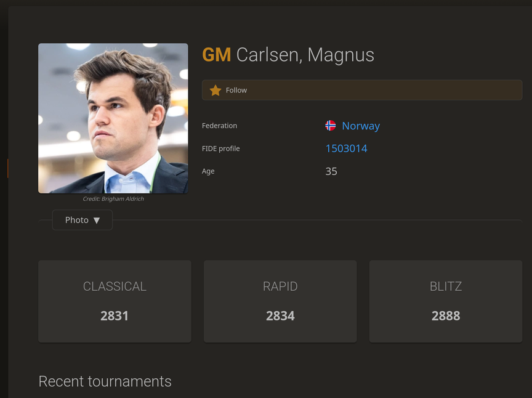Click the player profile photo
532x398 pixels.
[113, 118]
